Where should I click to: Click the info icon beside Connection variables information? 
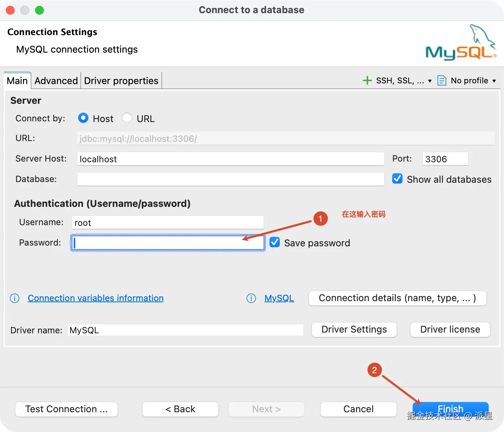click(x=15, y=298)
